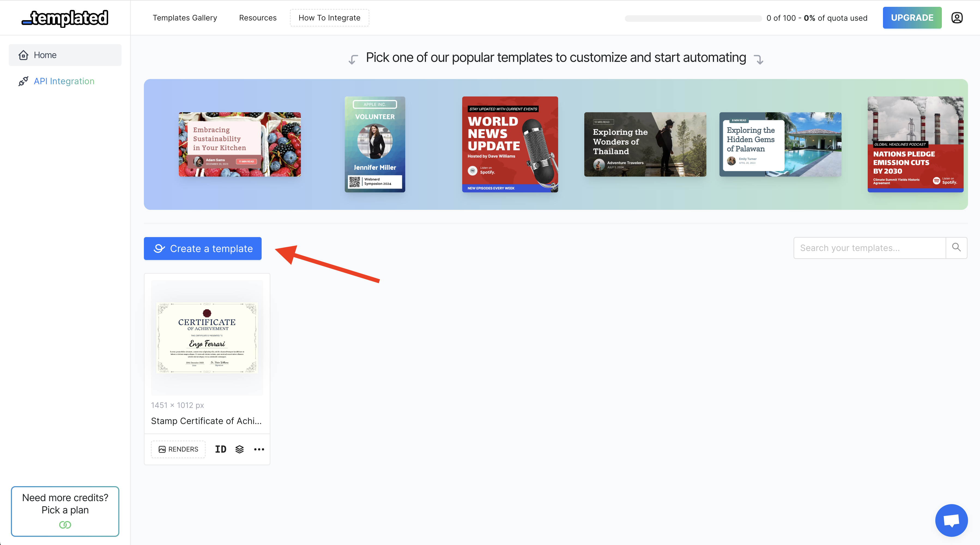This screenshot has width=980, height=545.
Task: Focus the Search your templates field
Action: 870,248
